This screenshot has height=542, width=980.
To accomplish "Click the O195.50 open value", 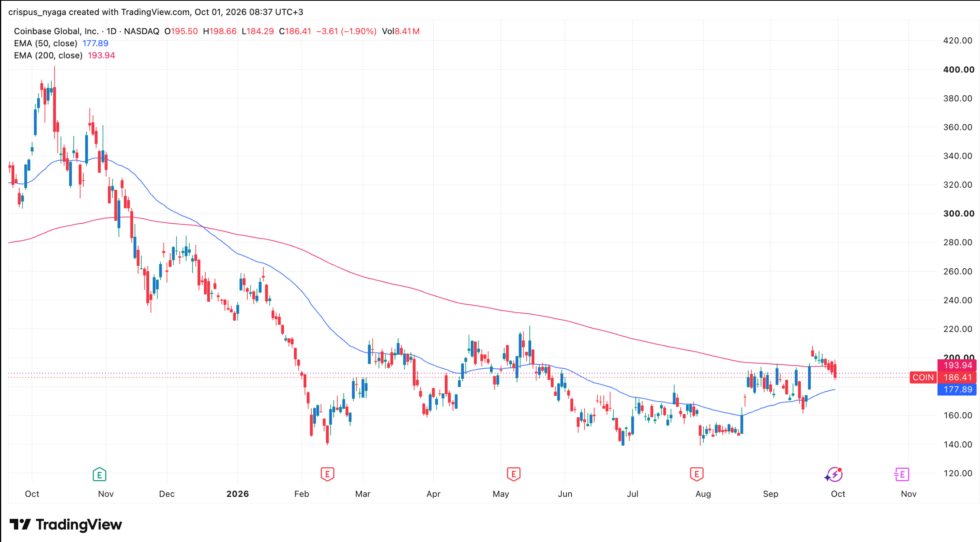I will (181, 31).
